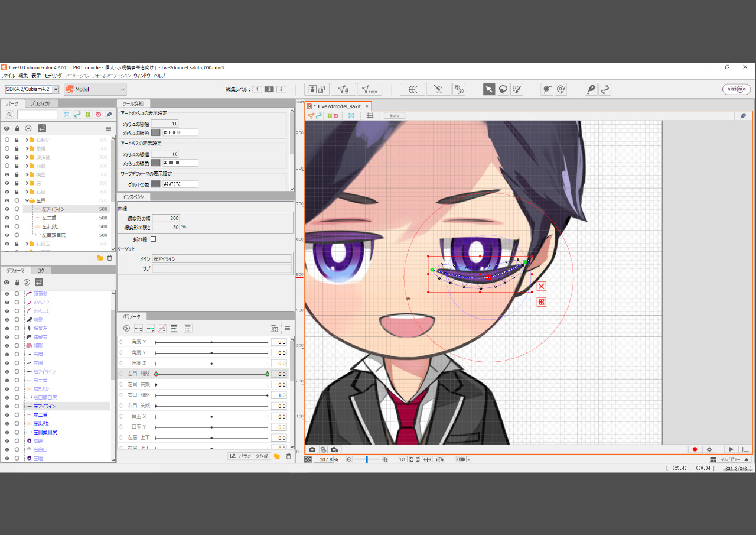Open the ヘルプ menu

pyautogui.click(x=159, y=76)
